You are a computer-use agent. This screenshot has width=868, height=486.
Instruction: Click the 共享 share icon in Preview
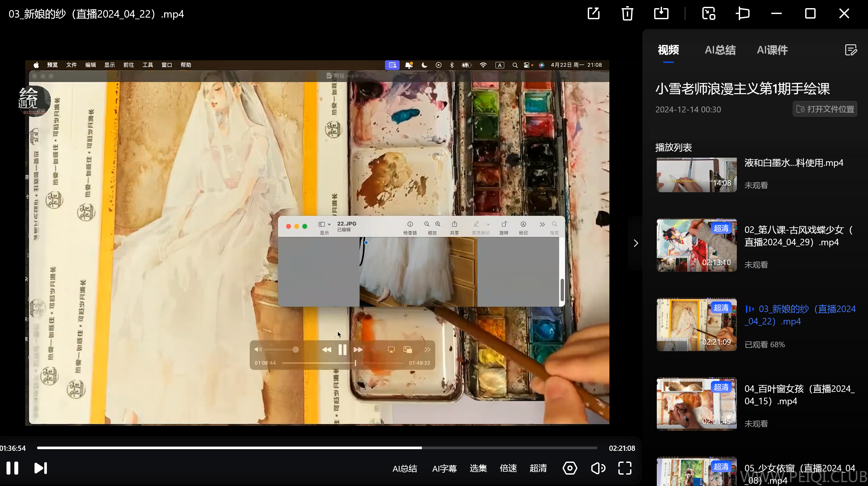tap(454, 224)
